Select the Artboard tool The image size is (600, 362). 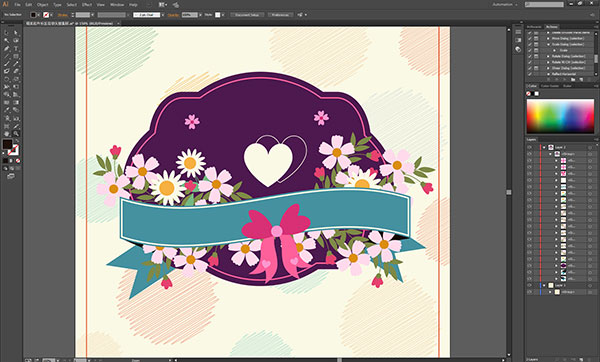pos(7,126)
